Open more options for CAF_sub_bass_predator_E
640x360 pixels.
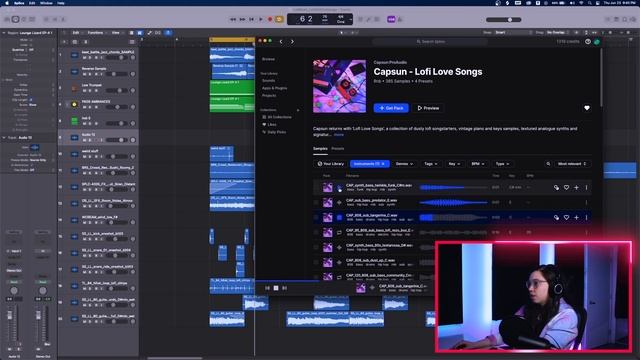tap(587, 202)
